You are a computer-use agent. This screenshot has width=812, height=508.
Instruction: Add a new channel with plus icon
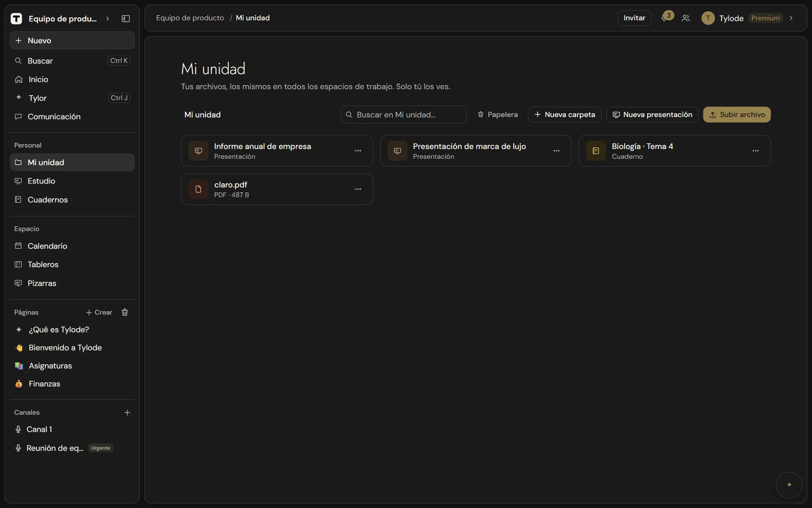127,412
